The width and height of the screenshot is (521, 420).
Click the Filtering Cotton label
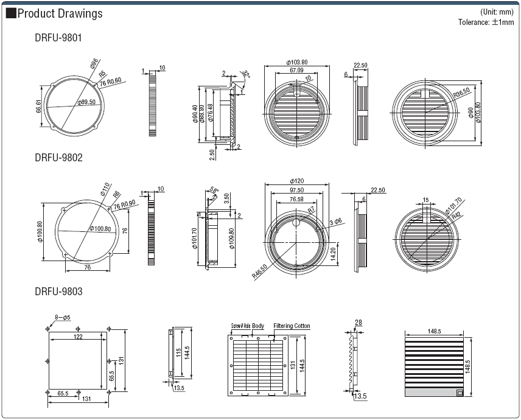(x=292, y=326)
